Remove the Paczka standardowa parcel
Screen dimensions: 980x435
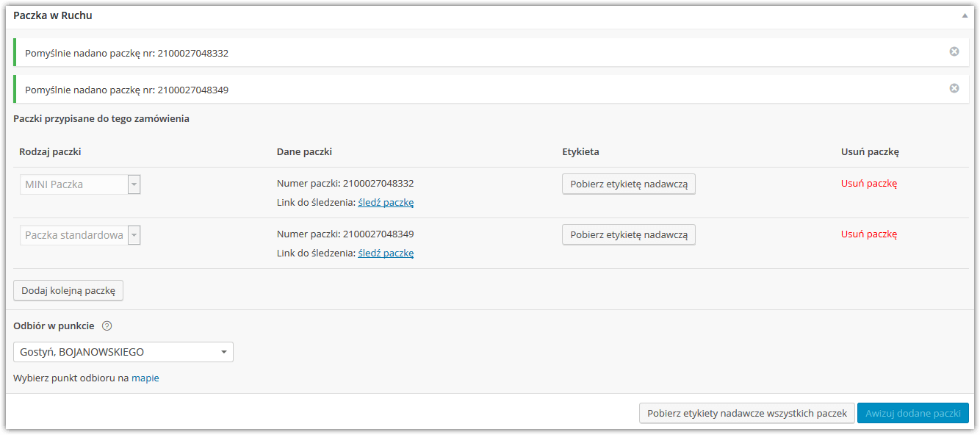869,234
